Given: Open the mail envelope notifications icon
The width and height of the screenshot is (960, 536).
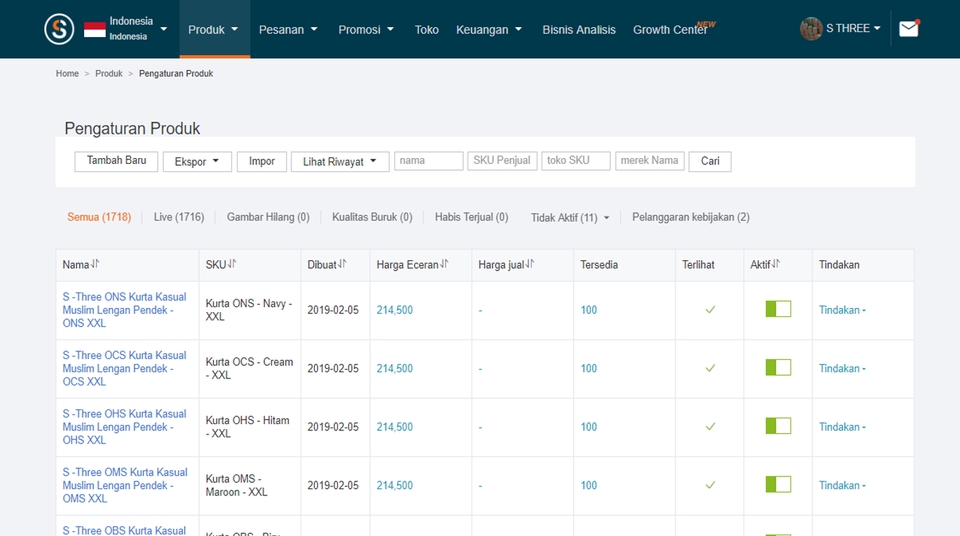Looking at the screenshot, I should (909, 29).
